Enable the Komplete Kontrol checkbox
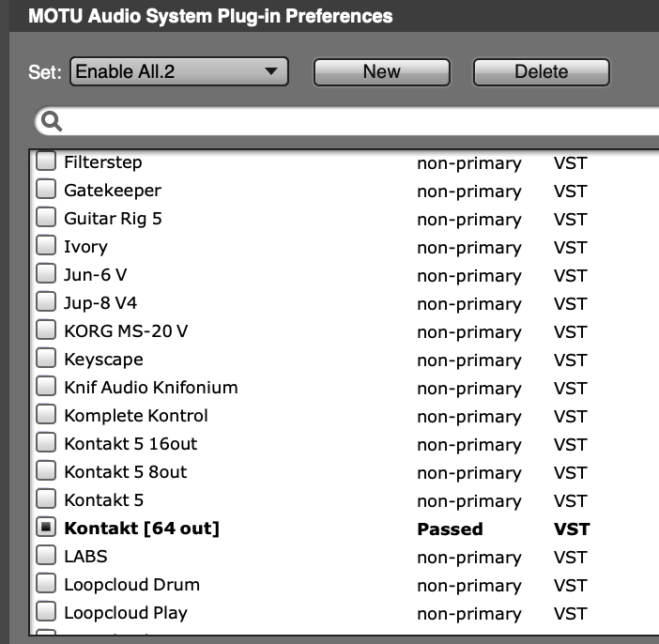 pyautogui.click(x=46, y=415)
